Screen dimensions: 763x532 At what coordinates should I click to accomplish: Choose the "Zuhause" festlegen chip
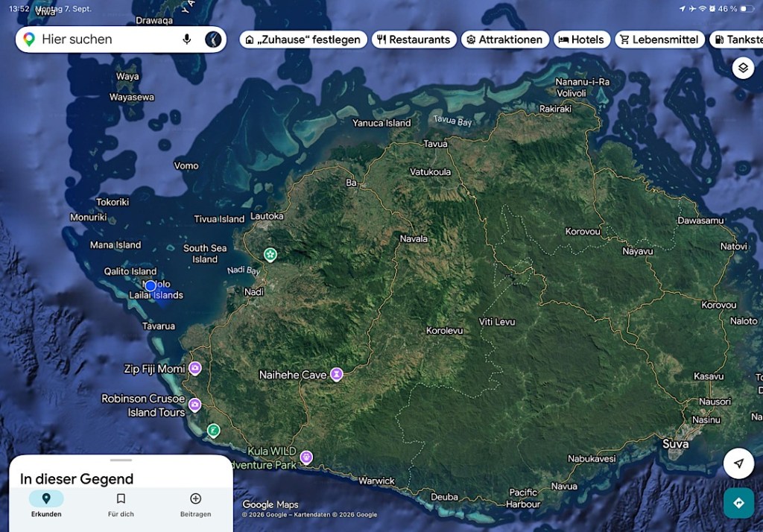point(303,39)
